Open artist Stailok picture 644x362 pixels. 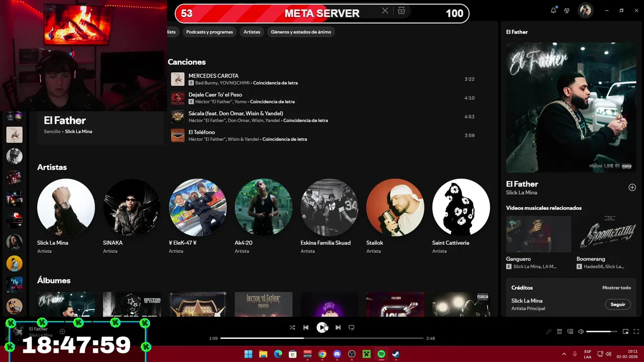pyautogui.click(x=395, y=207)
